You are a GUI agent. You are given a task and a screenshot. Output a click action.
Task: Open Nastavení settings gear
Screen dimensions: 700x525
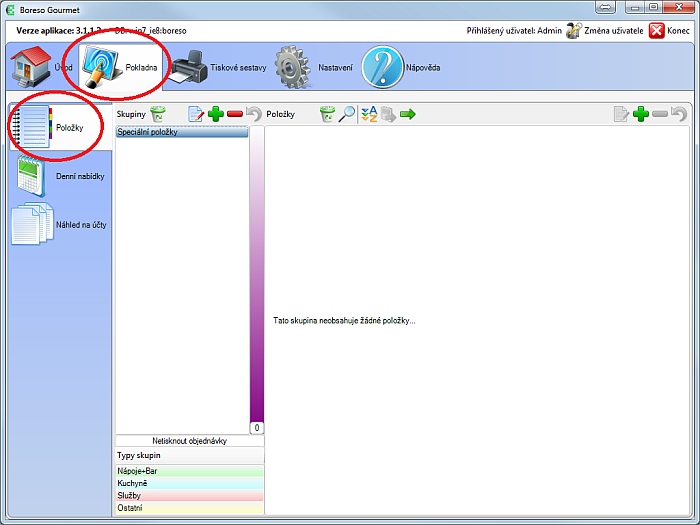310,67
